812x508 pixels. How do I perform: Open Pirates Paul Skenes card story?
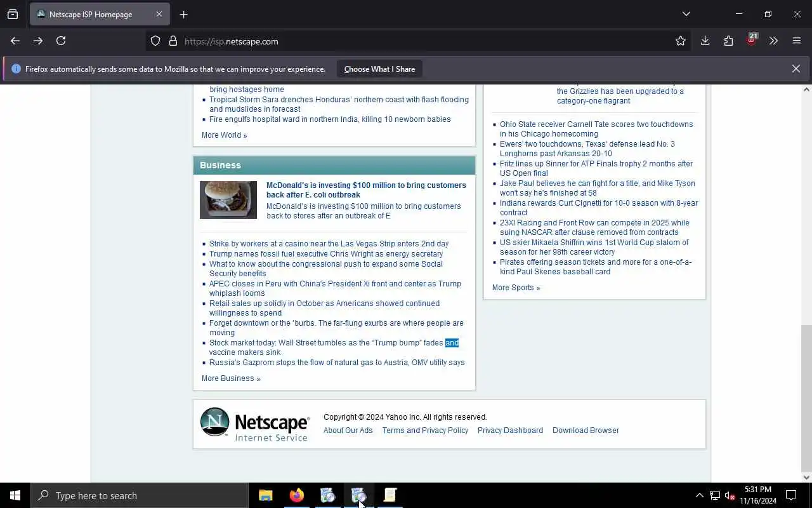(596, 267)
